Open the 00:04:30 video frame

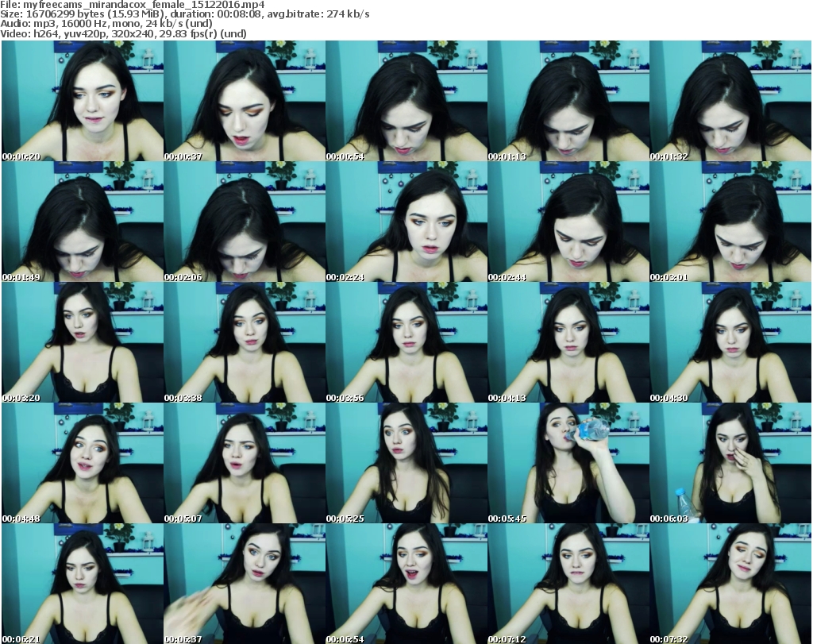pos(730,342)
